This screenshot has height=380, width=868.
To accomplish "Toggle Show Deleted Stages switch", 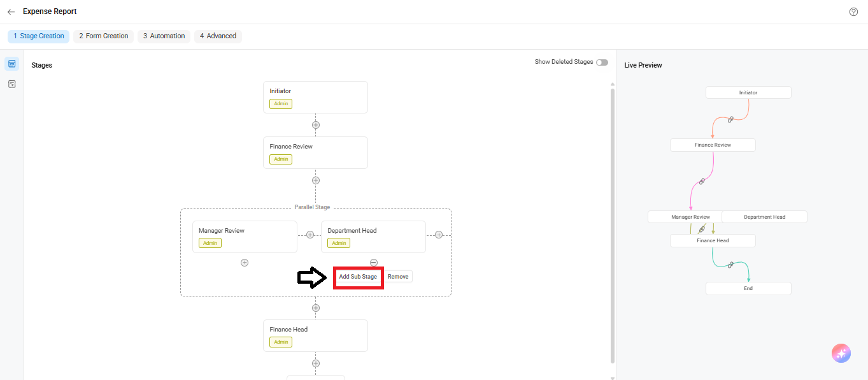I will click(602, 62).
